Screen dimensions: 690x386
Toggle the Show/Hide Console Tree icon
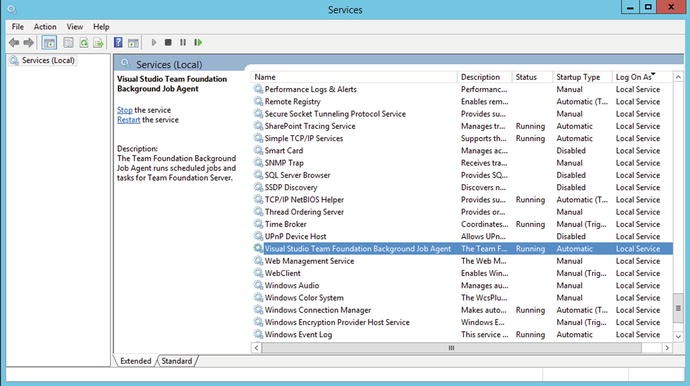click(x=49, y=43)
